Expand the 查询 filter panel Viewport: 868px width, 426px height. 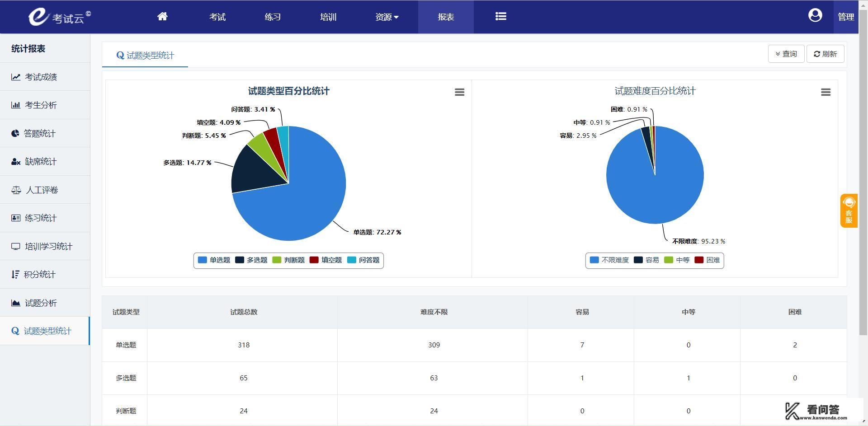tap(786, 54)
